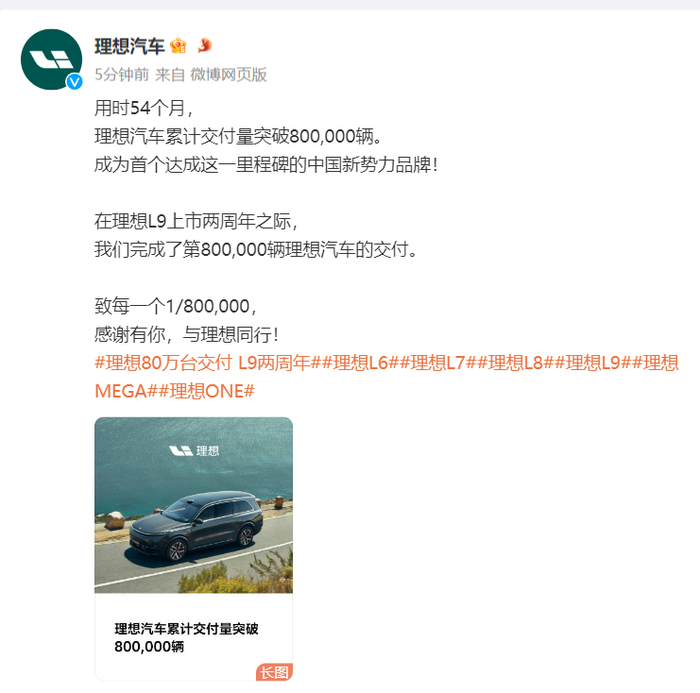Click the gold crown membership icon
The width and height of the screenshot is (700, 693).
coord(178,46)
